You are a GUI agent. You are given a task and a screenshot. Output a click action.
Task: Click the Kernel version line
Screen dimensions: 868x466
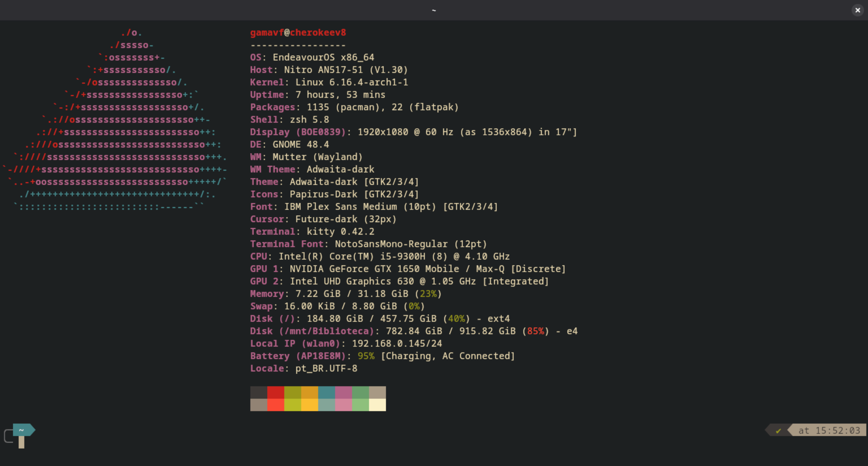tap(329, 82)
